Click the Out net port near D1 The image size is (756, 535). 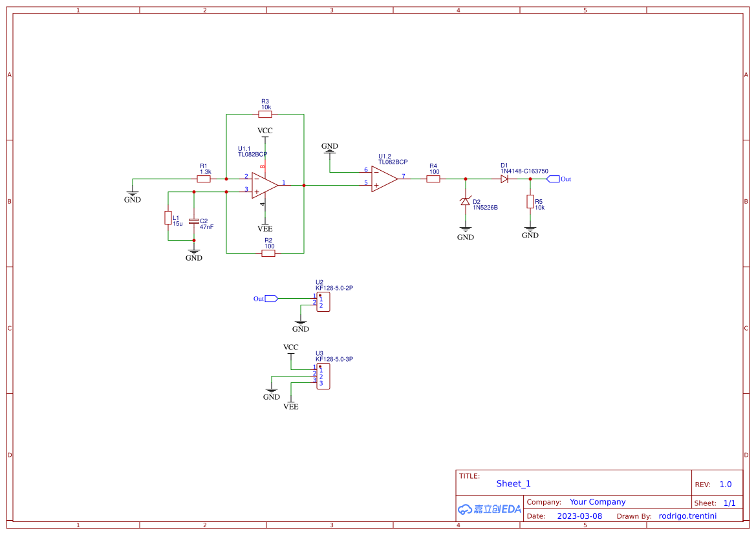tap(558, 179)
